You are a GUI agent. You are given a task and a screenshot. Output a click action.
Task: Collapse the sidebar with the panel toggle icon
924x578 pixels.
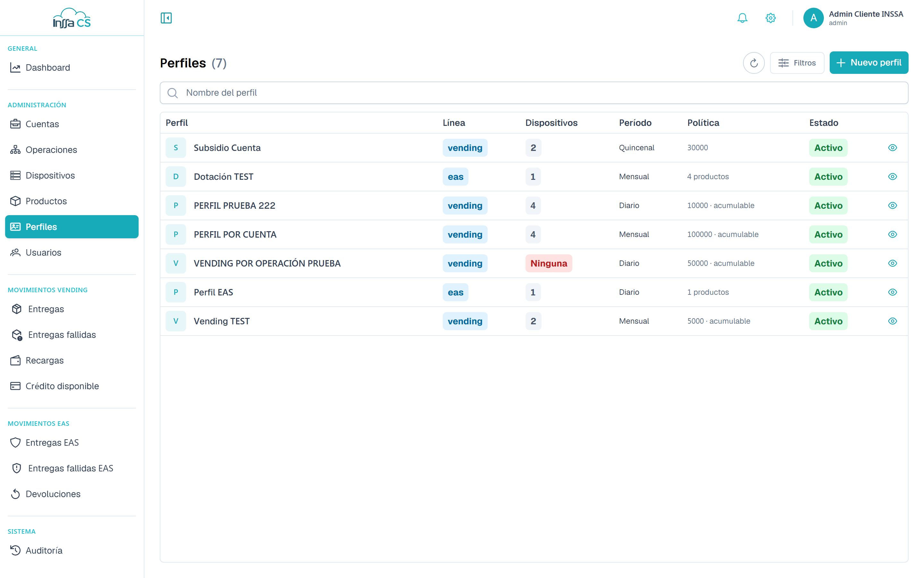(166, 18)
